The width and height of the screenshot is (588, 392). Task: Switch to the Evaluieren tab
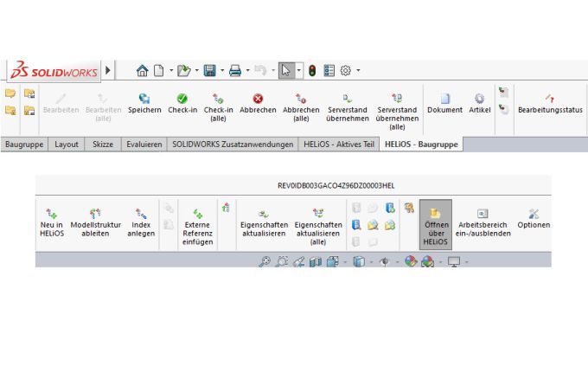coord(143,145)
